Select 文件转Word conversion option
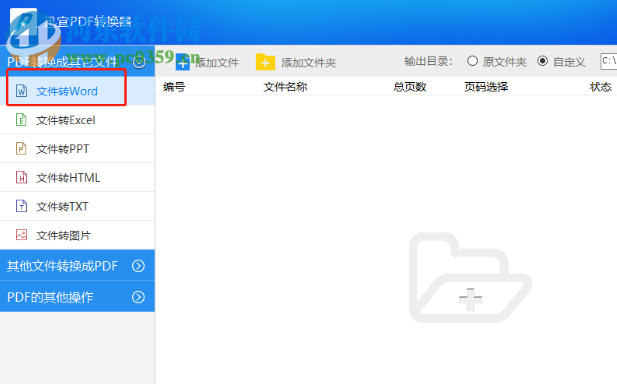This screenshot has width=617, height=384. pyautogui.click(x=77, y=91)
